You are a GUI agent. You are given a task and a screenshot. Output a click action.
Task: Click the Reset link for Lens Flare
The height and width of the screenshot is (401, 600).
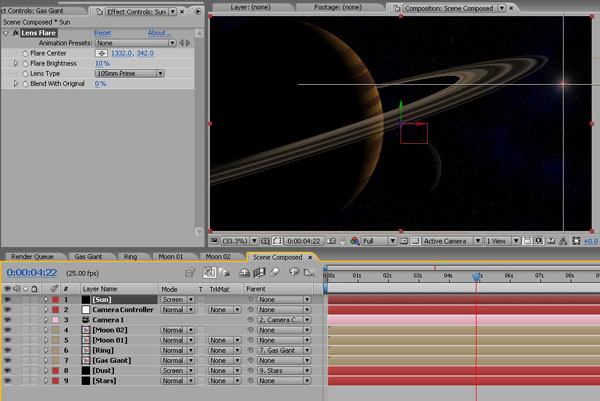coord(102,33)
